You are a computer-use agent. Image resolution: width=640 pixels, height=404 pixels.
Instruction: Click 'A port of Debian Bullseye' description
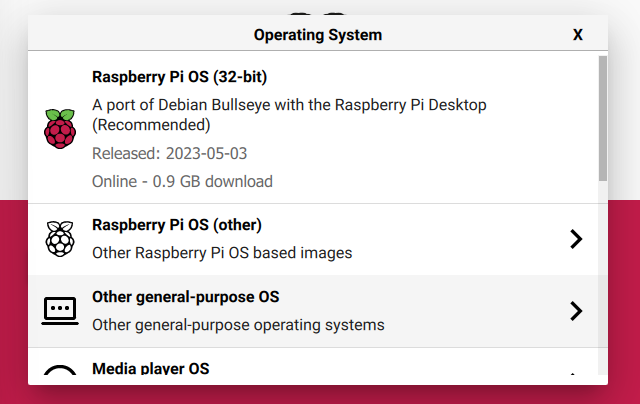coord(289,115)
